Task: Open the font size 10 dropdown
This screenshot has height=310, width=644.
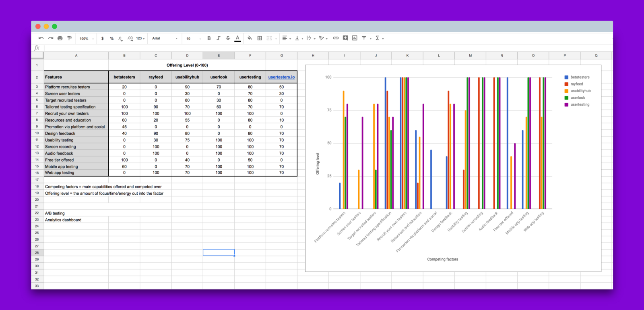Action: (194, 39)
